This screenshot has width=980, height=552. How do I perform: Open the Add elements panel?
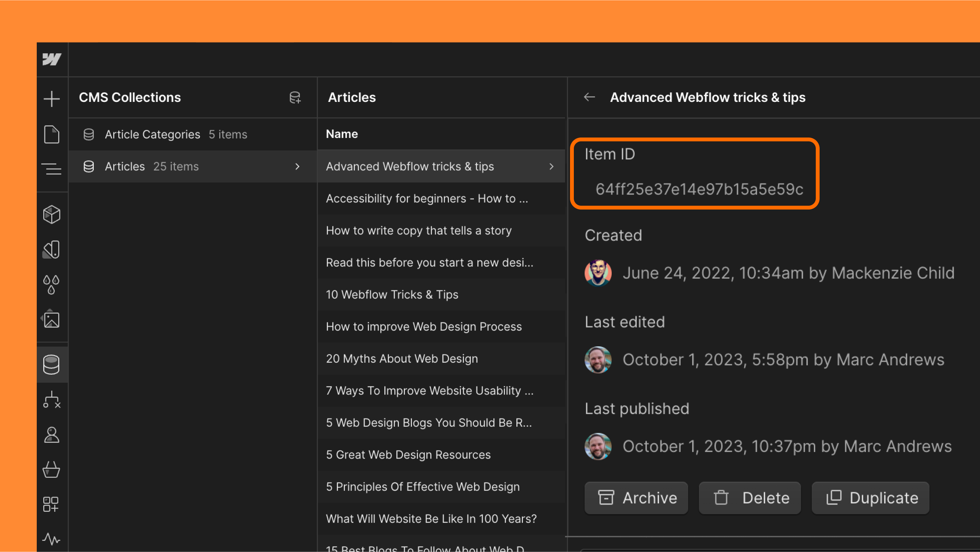(52, 99)
